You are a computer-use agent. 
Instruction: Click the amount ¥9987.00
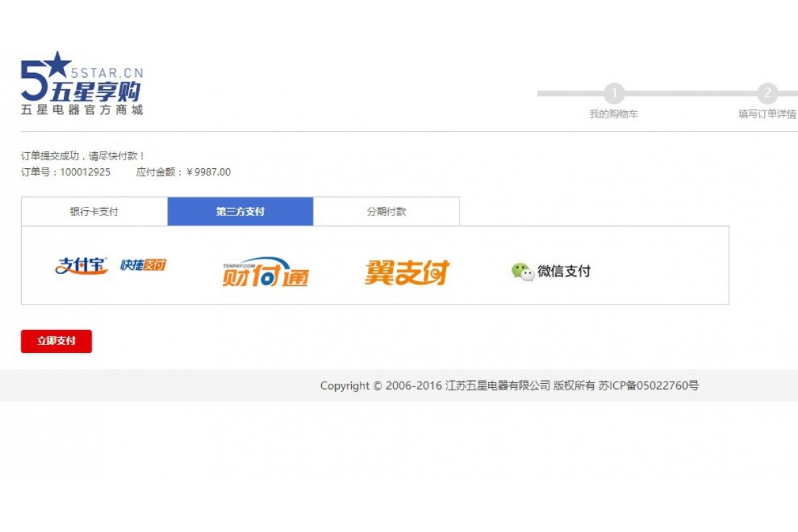[209, 172]
